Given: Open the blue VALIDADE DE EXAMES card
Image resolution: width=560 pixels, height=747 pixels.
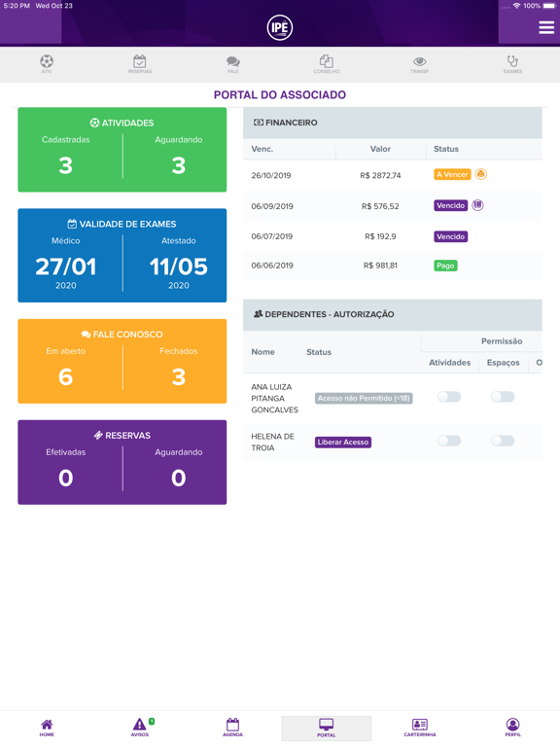Looking at the screenshot, I should click(x=122, y=256).
